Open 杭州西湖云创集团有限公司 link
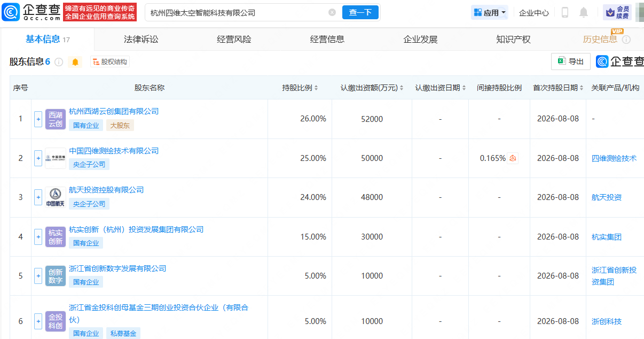 pyautogui.click(x=114, y=111)
